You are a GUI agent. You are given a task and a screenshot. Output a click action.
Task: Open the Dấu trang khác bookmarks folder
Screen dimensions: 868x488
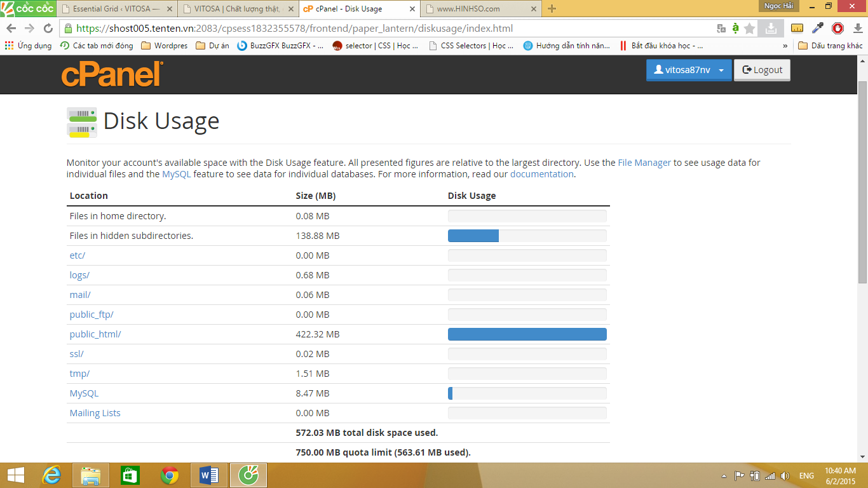tap(831, 46)
